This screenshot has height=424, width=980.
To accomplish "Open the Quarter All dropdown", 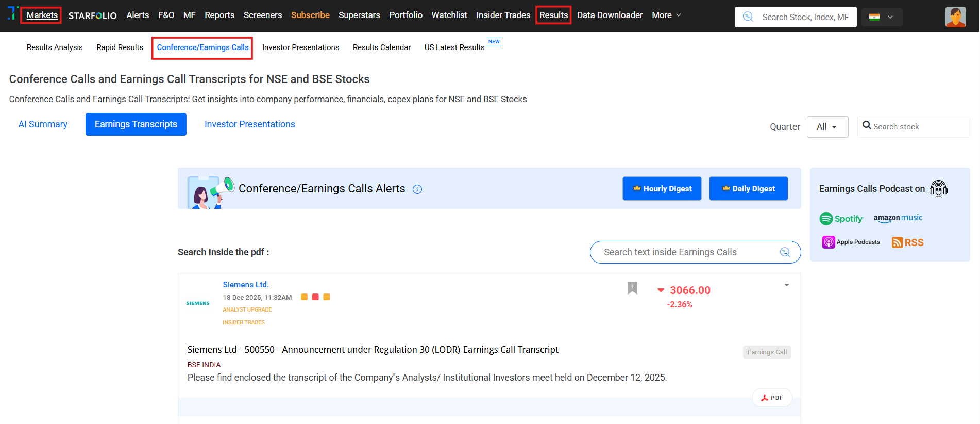I will [x=827, y=127].
